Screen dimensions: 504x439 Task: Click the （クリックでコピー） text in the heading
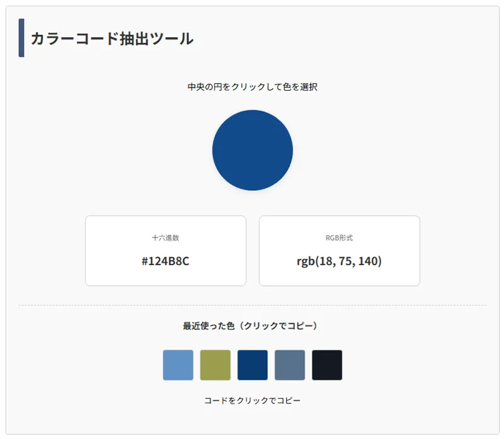[278, 326]
